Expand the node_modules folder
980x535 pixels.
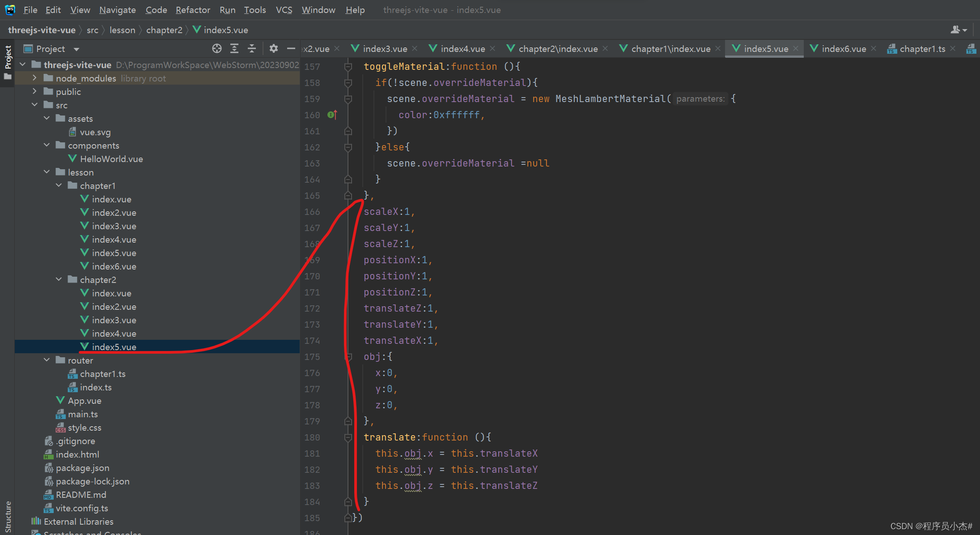coord(34,78)
